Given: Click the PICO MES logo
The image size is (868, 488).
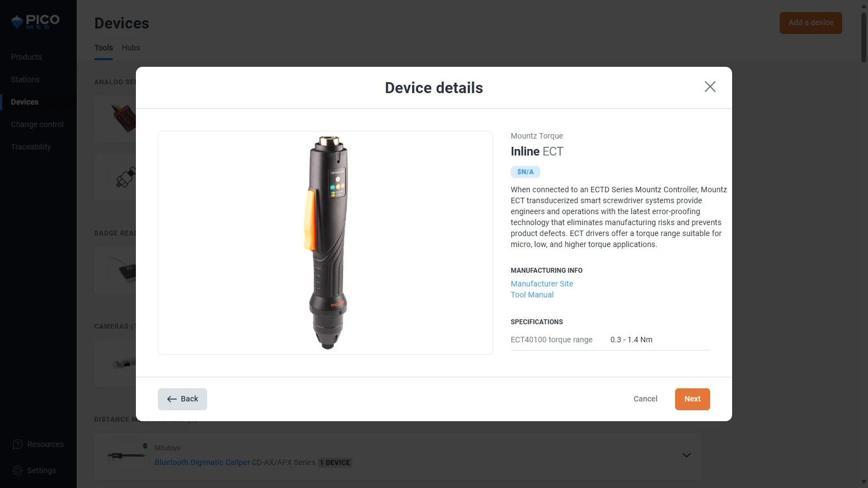Looking at the screenshot, I should [36, 22].
